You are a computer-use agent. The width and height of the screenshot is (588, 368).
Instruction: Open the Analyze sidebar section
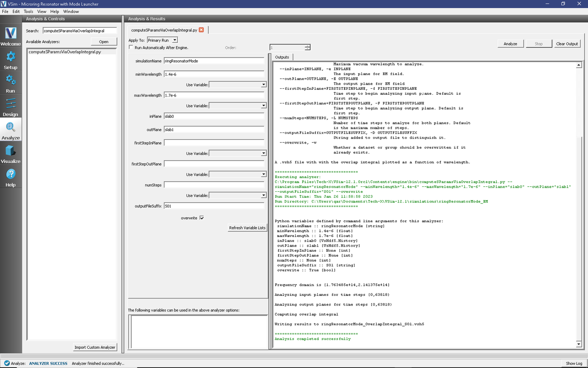tap(11, 130)
